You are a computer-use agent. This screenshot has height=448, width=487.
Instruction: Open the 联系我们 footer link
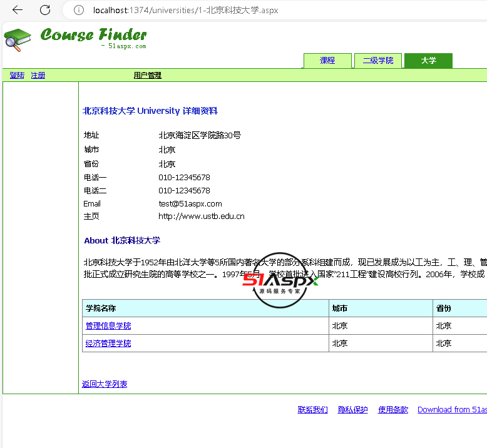coord(312,409)
